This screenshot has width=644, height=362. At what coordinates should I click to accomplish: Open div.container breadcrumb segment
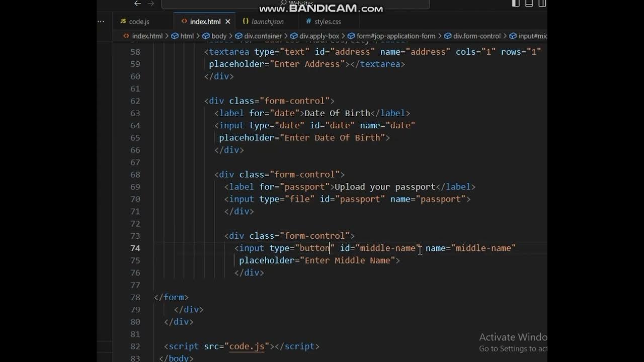pyautogui.click(x=263, y=36)
